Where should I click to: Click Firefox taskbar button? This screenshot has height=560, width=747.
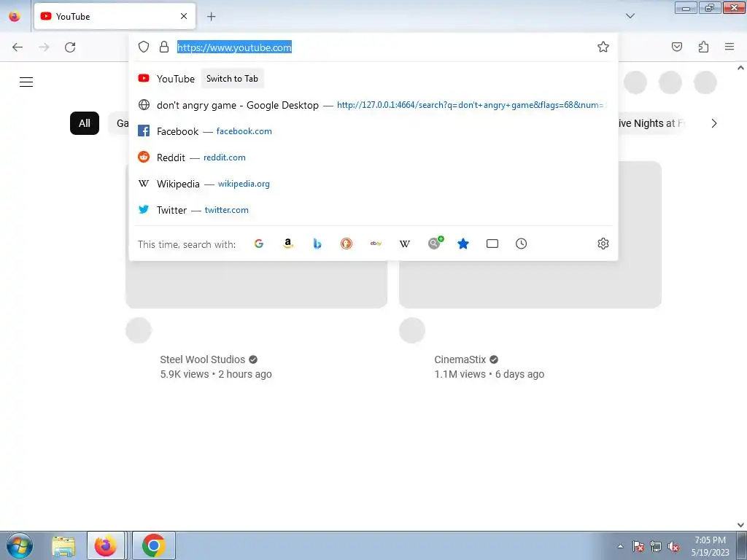pos(106,545)
